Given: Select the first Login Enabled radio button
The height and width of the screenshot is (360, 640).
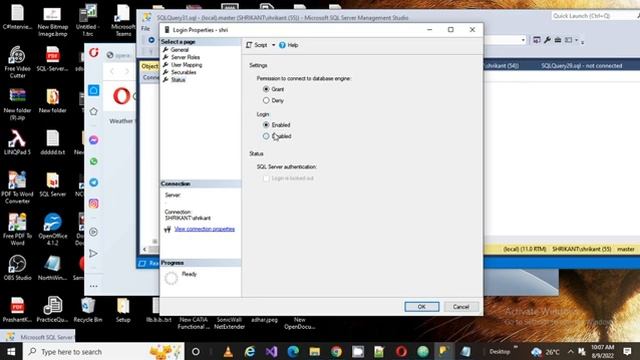Looking at the screenshot, I should pos(266,125).
